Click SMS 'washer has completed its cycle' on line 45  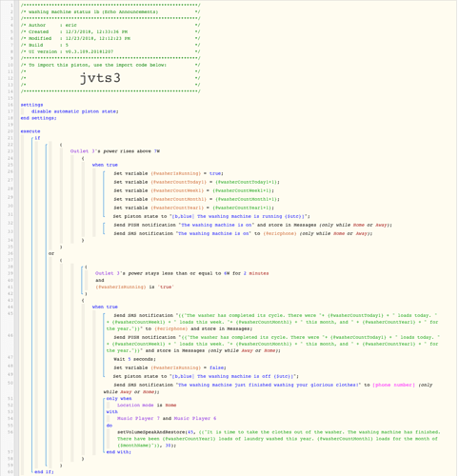[272, 322]
